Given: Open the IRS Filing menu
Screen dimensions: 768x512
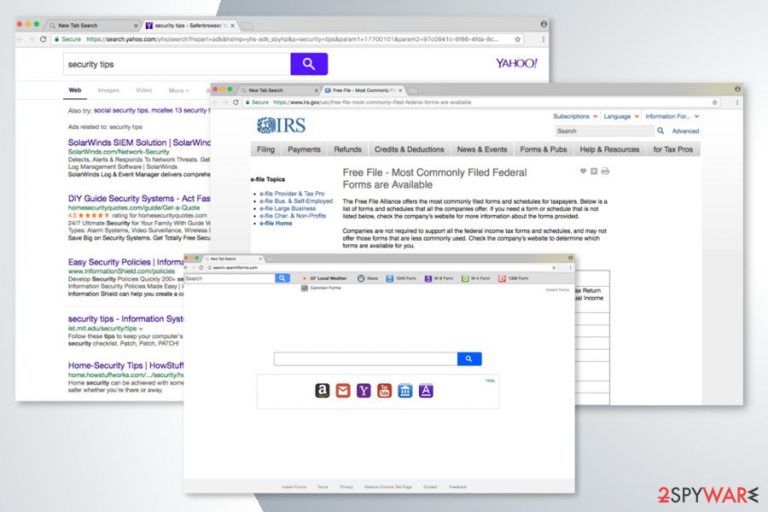Looking at the screenshot, I should (x=265, y=149).
